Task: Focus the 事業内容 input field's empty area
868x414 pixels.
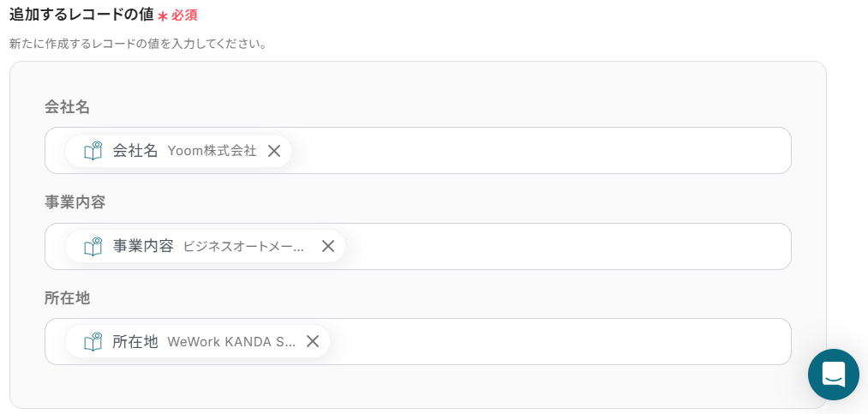Action: click(566, 246)
